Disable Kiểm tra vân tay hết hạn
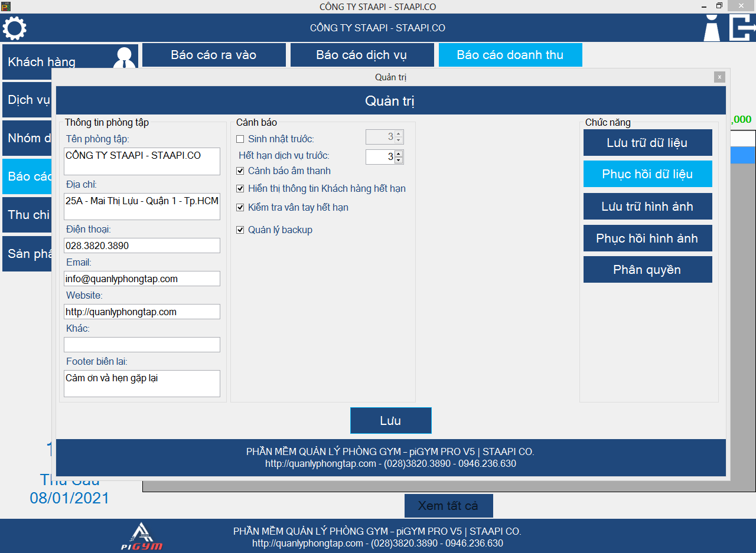756x553 pixels. pos(240,208)
